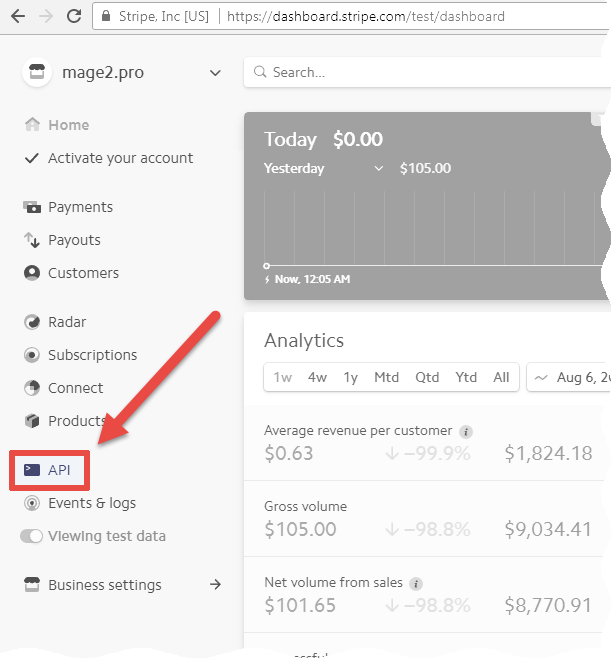Screen dimensions: 612x659
Task: Select the Qtd analytics range
Action: (x=427, y=377)
